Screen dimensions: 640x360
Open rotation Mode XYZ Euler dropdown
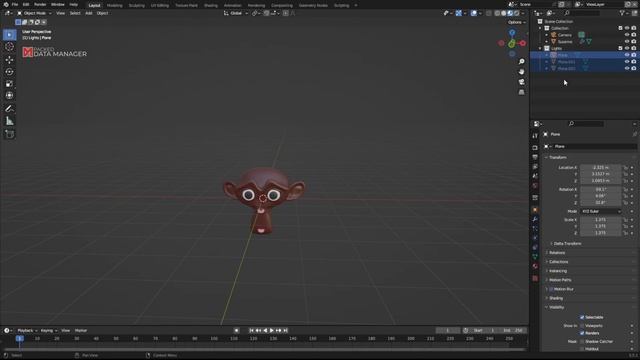point(601,211)
